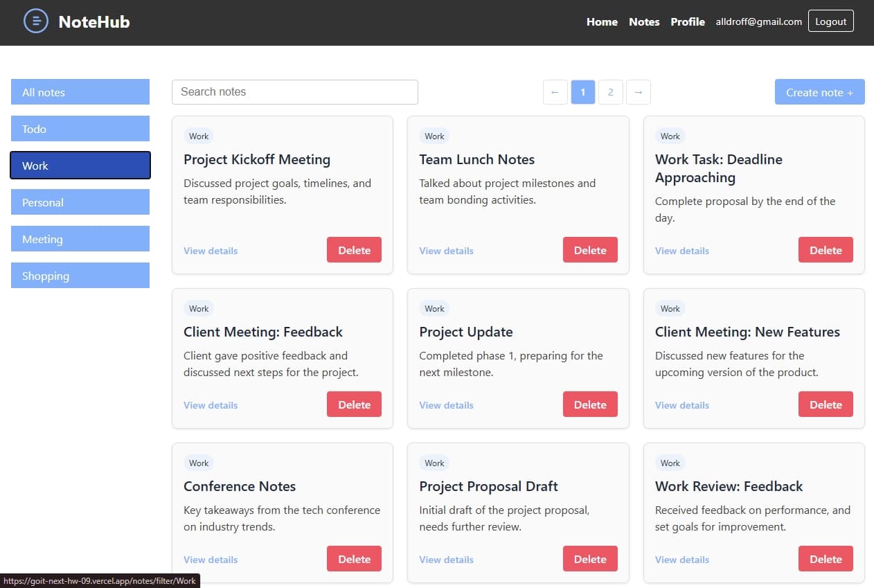Image resolution: width=874 pixels, height=588 pixels.
Task: Filter by All notes category
Action: (80, 92)
